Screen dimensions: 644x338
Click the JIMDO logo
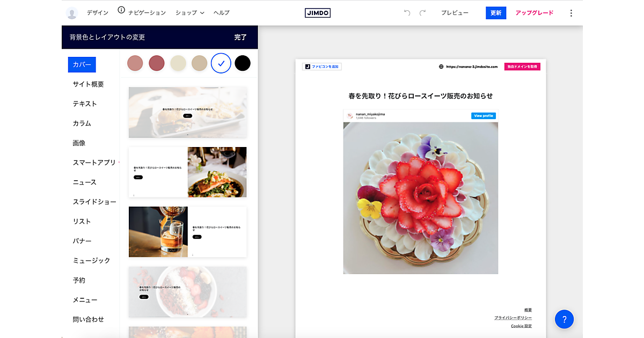(x=317, y=13)
